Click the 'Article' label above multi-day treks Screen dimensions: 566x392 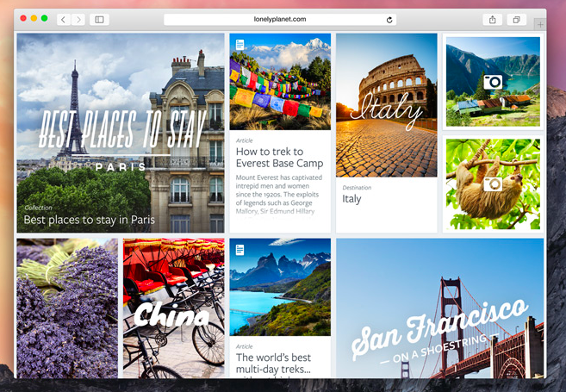pos(245,346)
